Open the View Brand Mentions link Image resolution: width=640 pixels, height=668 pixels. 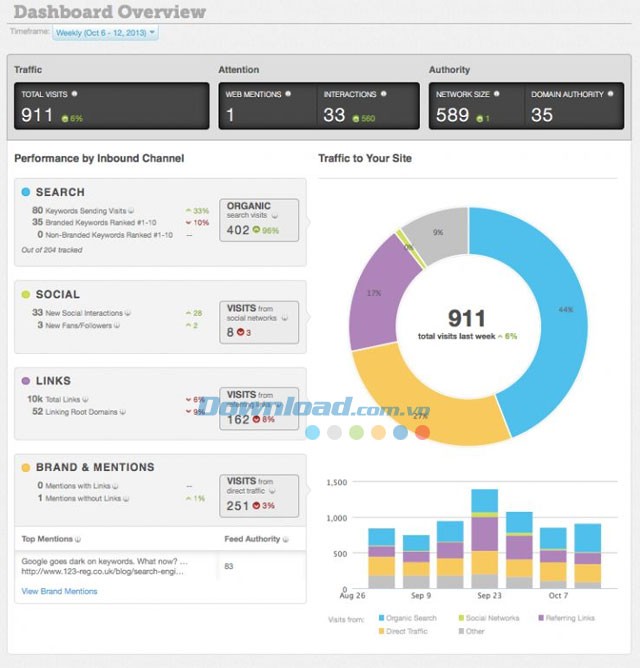[59, 591]
